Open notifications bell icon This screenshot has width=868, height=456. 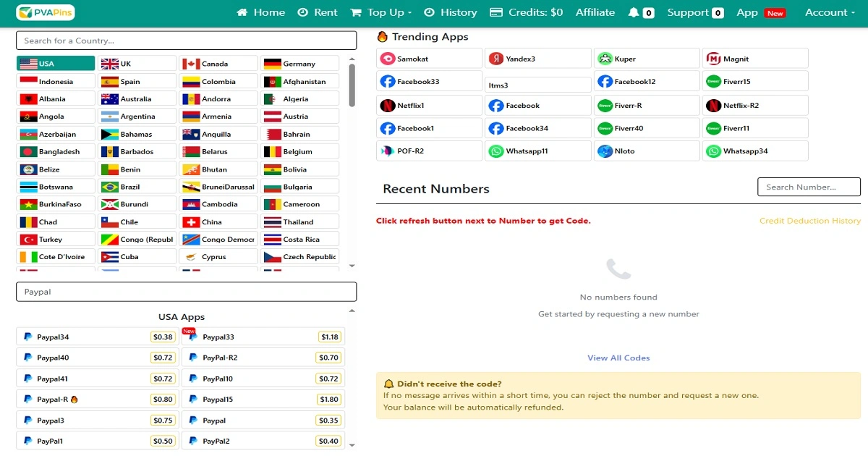point(641,12)
